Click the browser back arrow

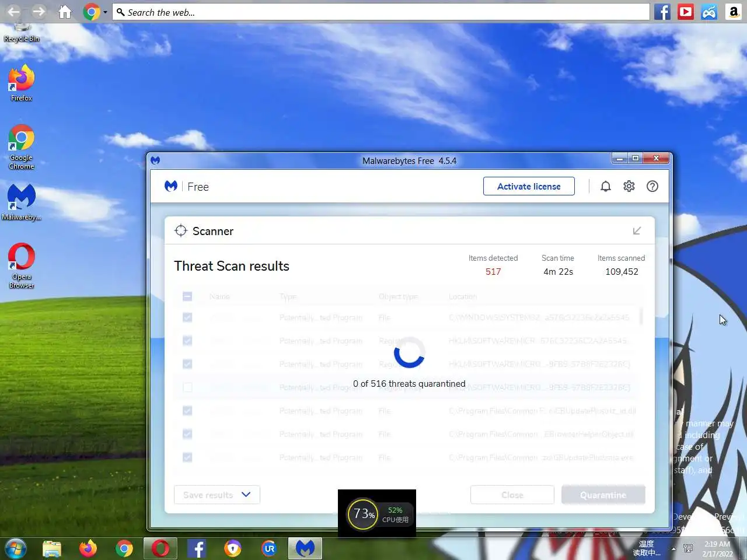pos(13,12)
